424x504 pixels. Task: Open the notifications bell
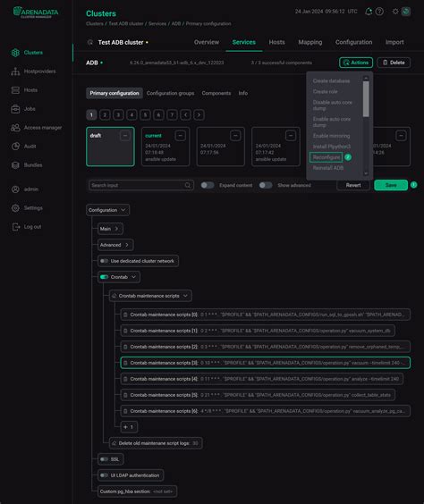[x=369, y=12]
